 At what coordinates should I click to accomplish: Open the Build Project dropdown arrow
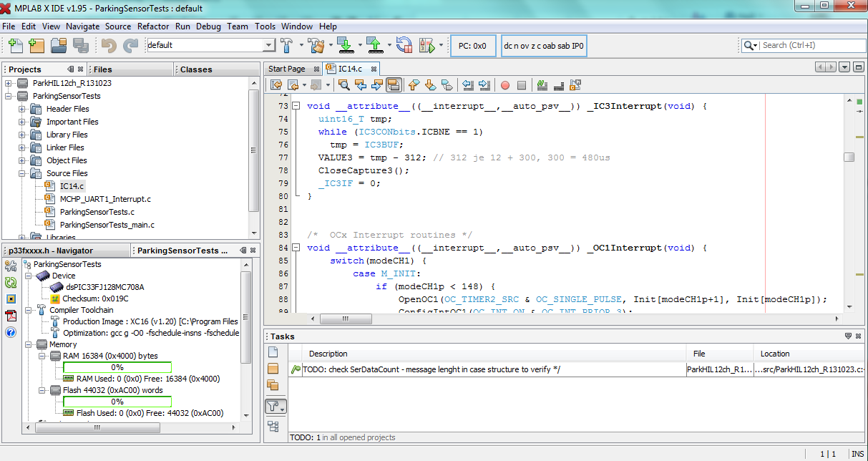tap(301, 45)
